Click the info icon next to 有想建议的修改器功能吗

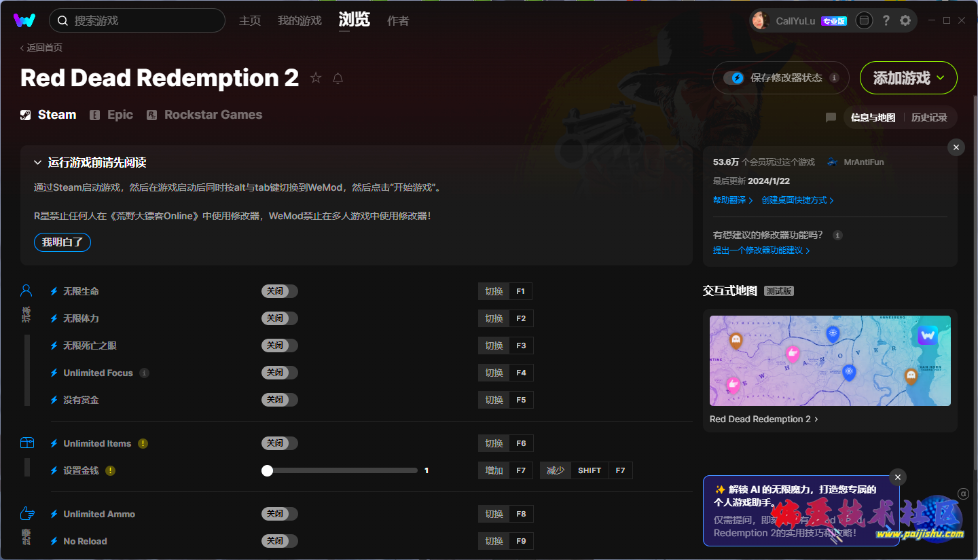837,235
